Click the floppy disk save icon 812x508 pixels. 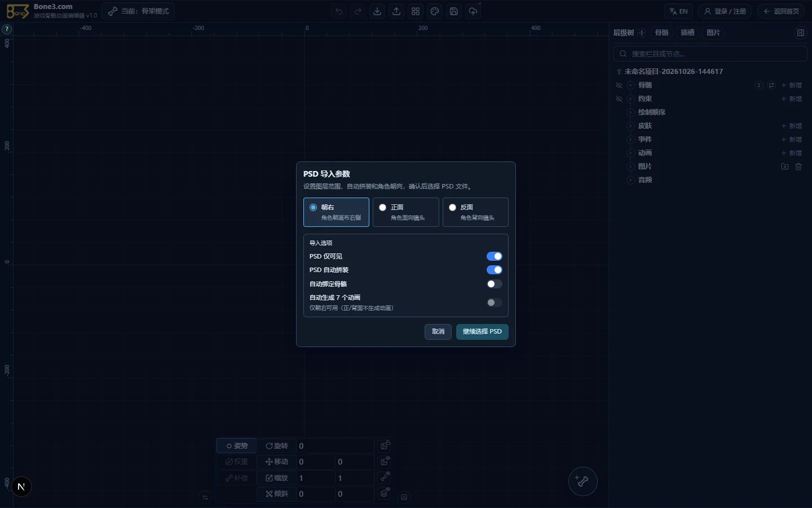click(454, 11)
